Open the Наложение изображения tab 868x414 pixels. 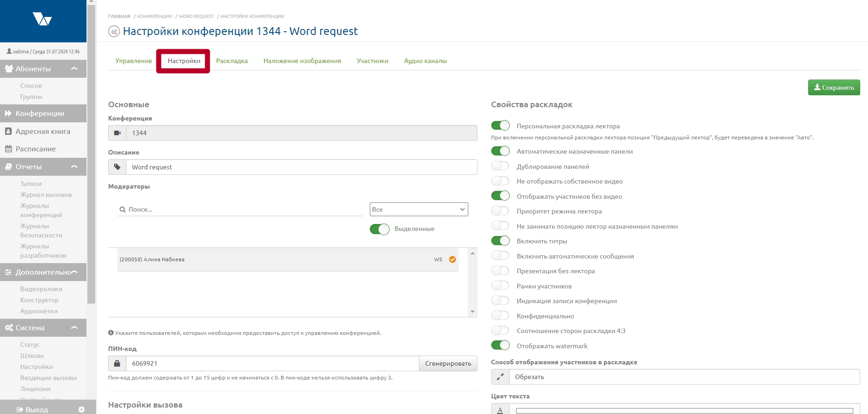pos(302,61)
